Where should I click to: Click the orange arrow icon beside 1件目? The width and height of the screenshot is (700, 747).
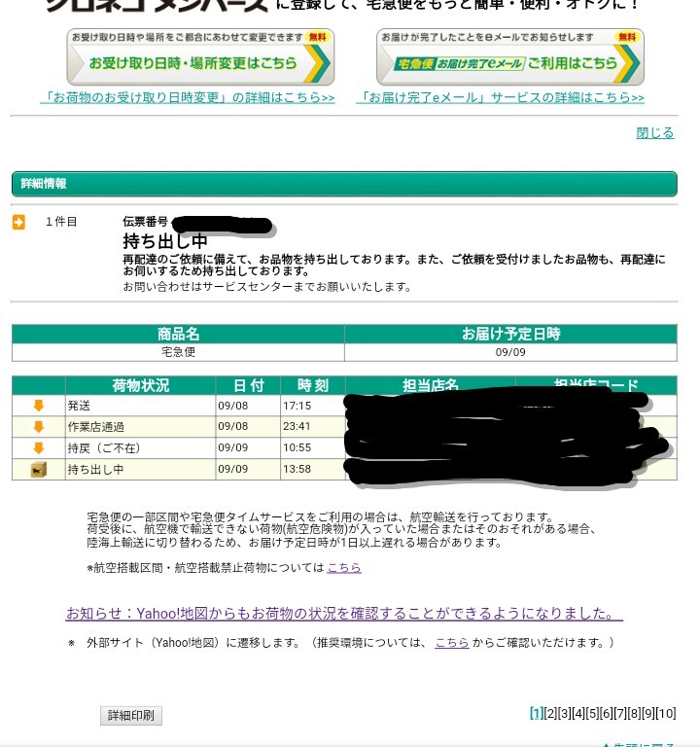[18, 222]
